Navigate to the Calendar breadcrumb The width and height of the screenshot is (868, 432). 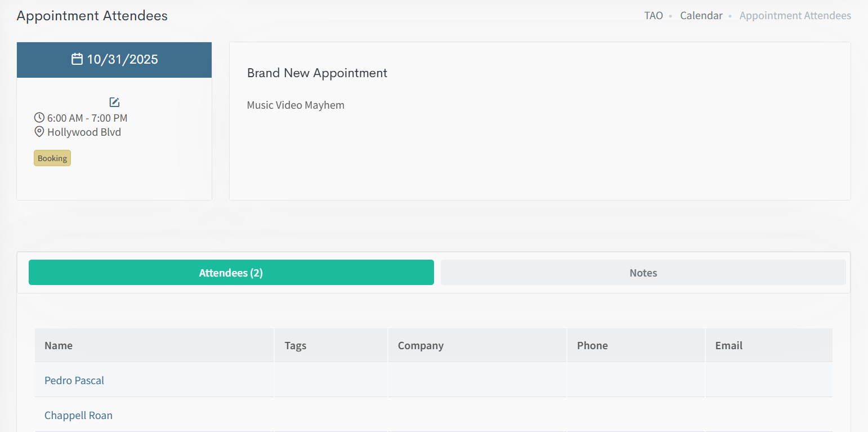click(x=701, y=16)
